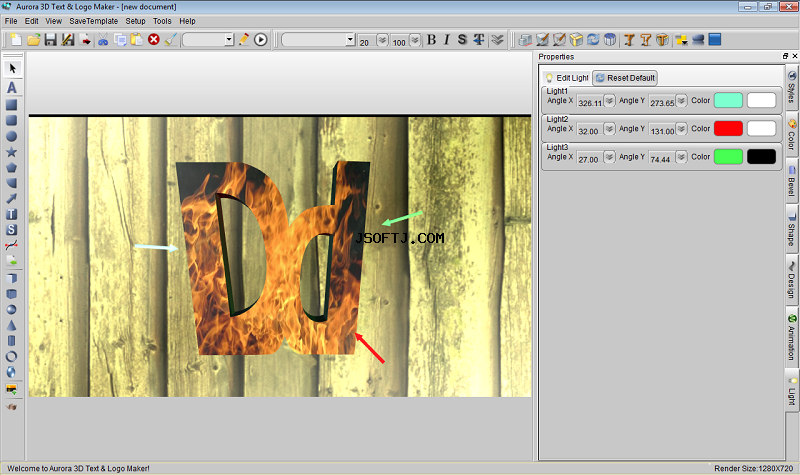Expand the Light2 Angle X spinner

[x=609, y=129]
